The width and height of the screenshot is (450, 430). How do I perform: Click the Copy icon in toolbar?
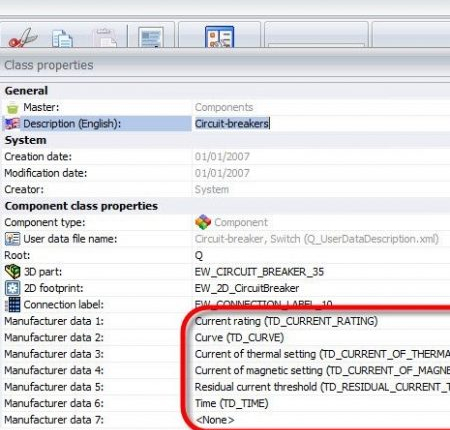(x=63, y=39)
